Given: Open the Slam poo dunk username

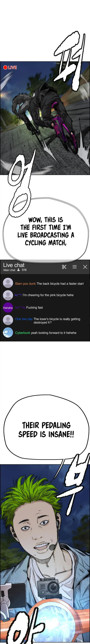Looking at the screenshot, I should pos(25,284).
